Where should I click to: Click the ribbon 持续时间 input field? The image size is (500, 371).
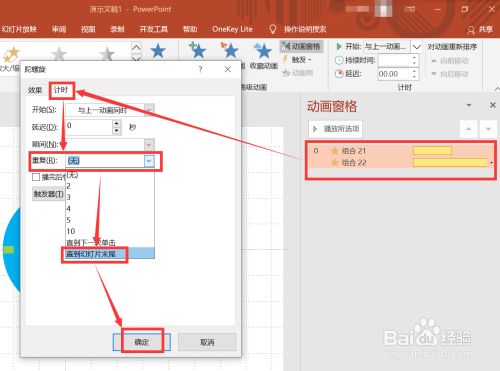(393, 60)
